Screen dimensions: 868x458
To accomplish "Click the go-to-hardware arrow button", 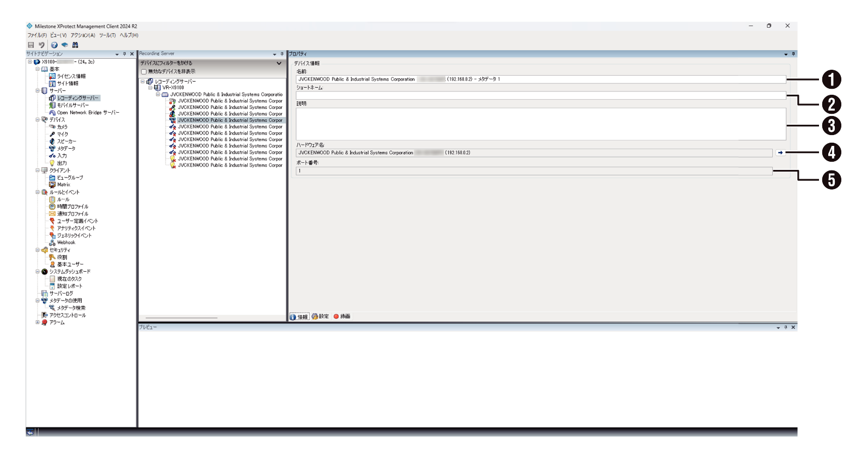I will coord(780,152).
